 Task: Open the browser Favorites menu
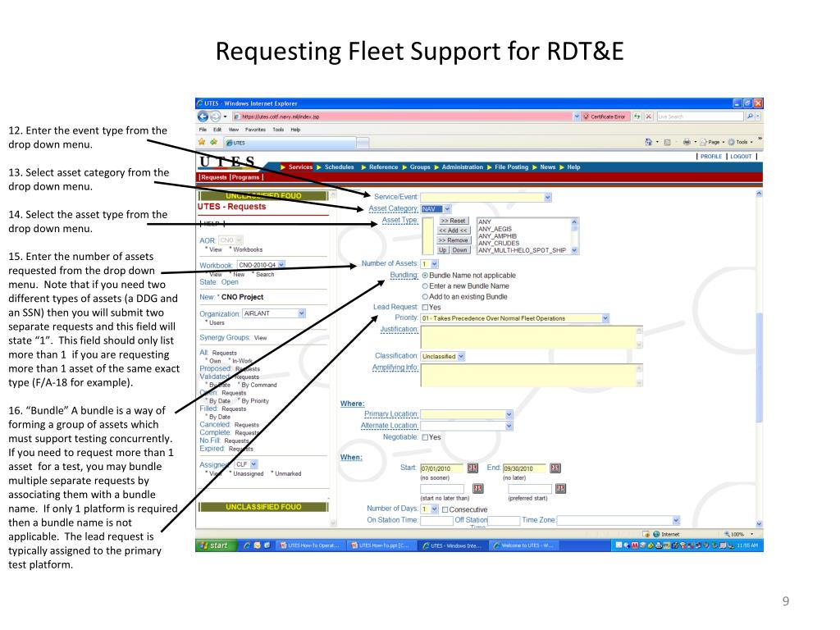tap(255, 130)
